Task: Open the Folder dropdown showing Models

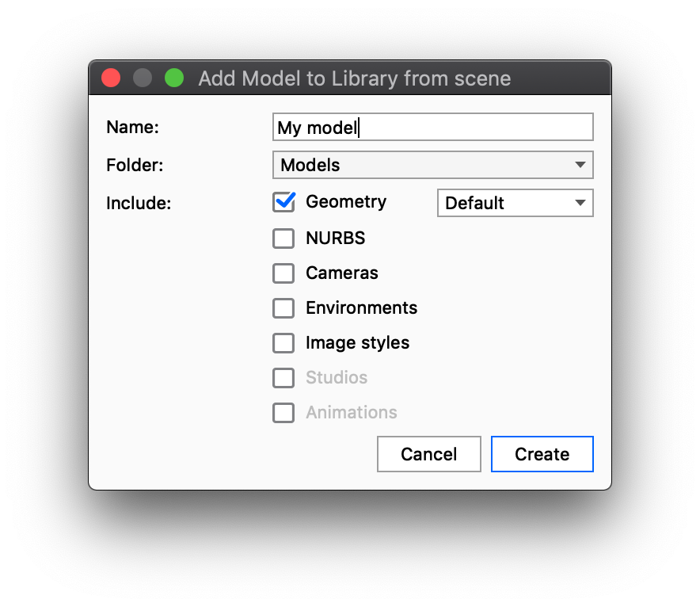Action: 432,165
